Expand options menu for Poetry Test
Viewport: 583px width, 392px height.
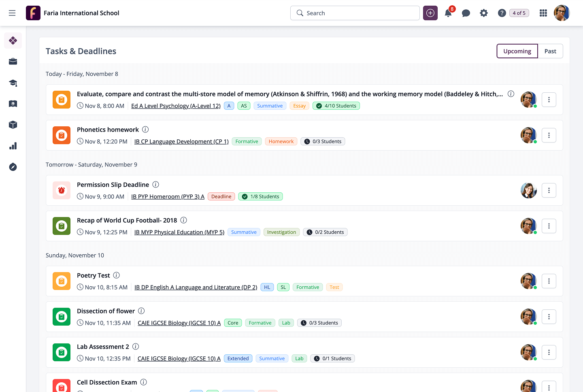[x=549, y=281]
